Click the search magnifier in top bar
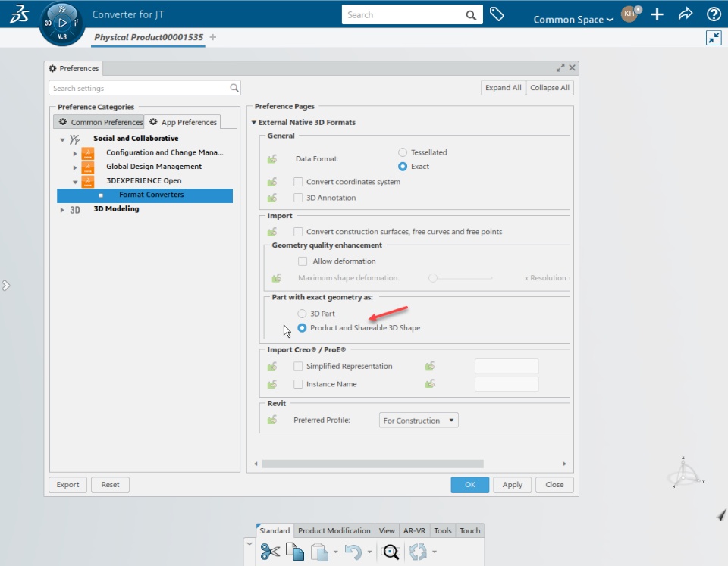The width and height of the screenshot is (728, 566). click(471, 15)
